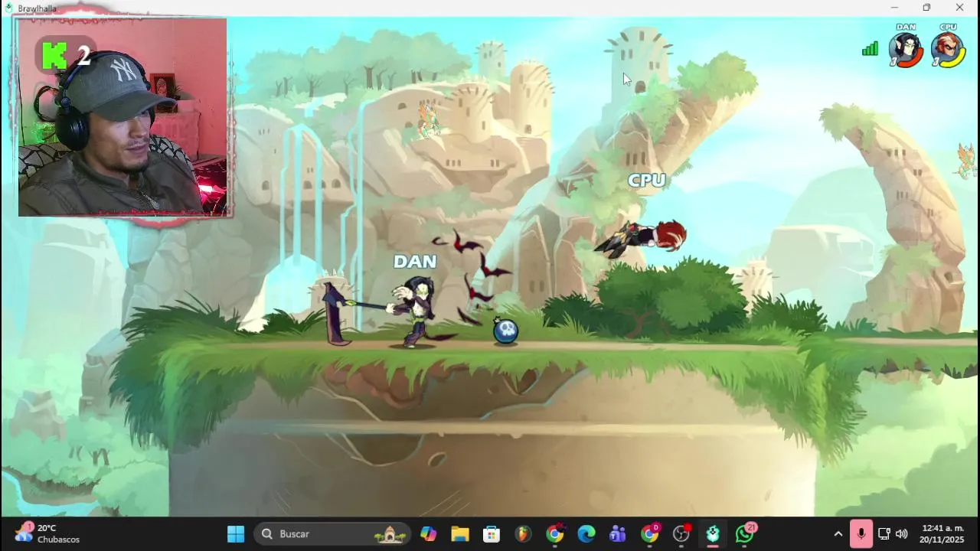Open OBS Studio from the taskbar
This screenshot has height=551, width=980.
(x=681, y=533)
